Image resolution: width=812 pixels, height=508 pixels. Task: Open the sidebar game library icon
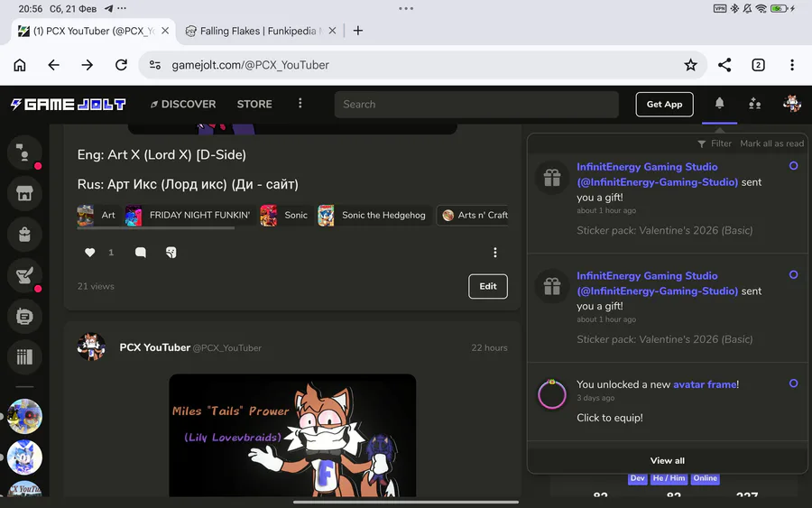pyautogui.click(x=24, y=356)
